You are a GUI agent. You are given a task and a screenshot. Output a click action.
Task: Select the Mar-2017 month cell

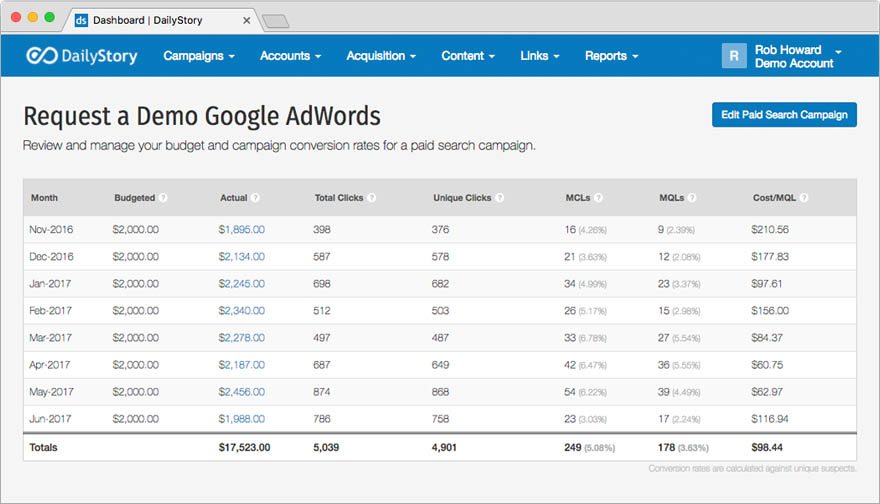tap(51, 337)
